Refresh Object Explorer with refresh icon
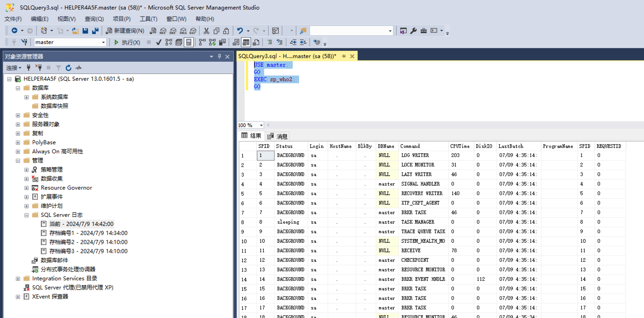This screenshot has width=644, height=318. [x=69, y=68]
